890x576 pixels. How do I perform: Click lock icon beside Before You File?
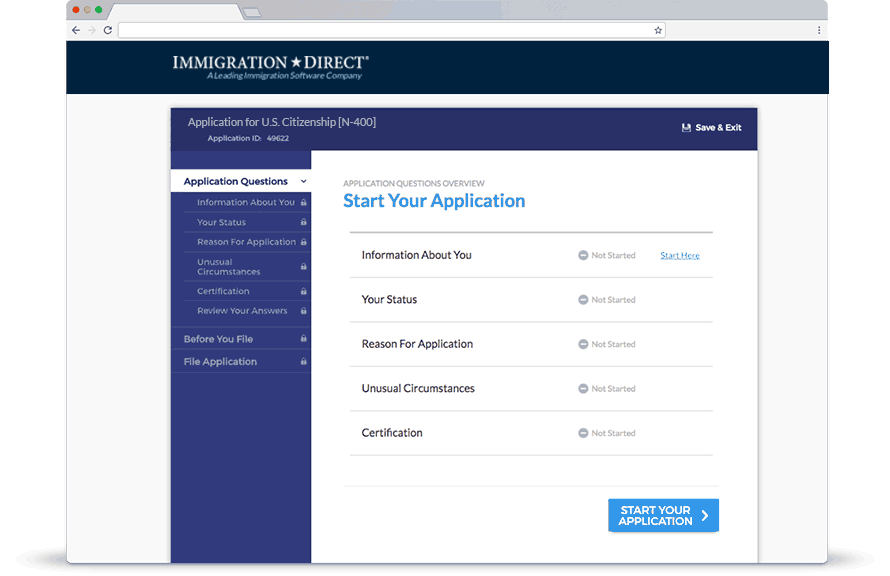[304, 339]
